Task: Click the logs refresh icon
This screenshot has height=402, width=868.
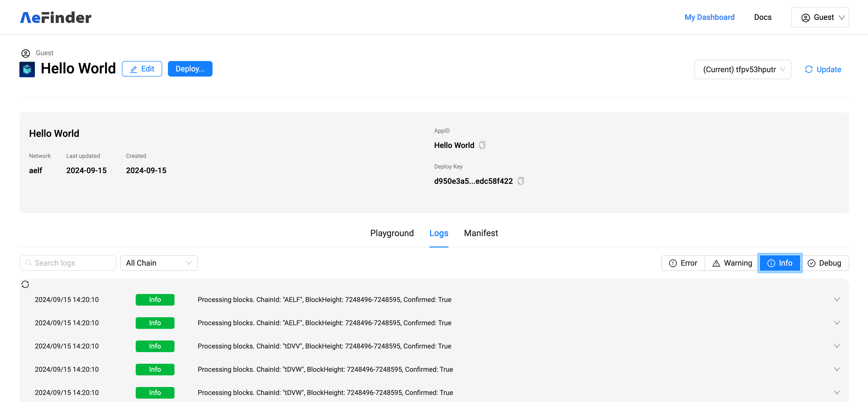Action: 25,284
